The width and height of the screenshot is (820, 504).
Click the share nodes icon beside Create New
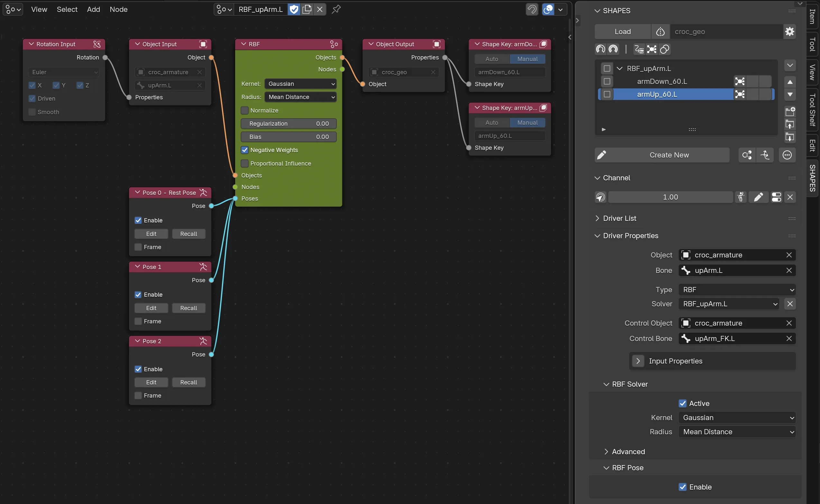[747, 155]
